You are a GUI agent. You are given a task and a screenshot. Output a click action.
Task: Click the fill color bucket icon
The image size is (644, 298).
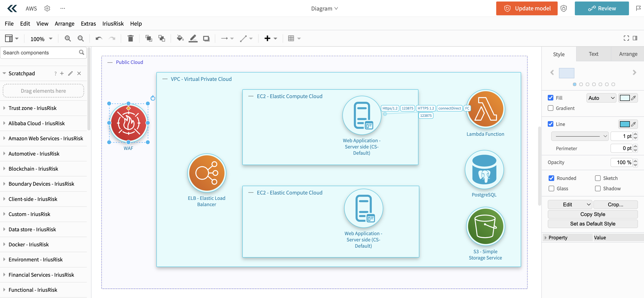coord(180,38)
